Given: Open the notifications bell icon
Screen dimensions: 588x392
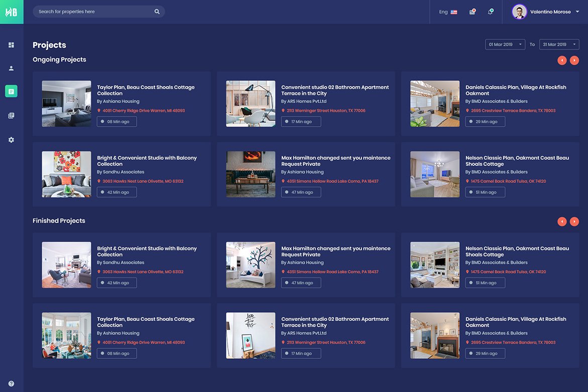Looking at the screenshot, I should point(490,12).
